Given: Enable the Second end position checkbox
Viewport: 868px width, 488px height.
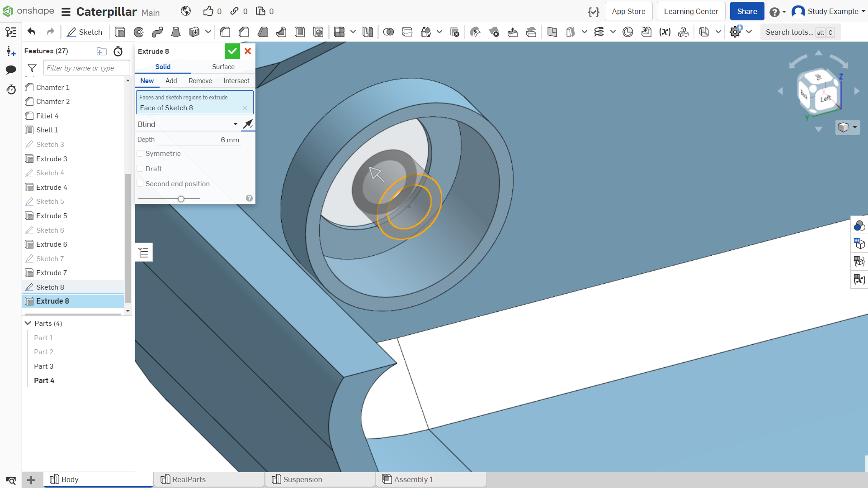Looking at the screenshot, I should click(x=140, y=183).
